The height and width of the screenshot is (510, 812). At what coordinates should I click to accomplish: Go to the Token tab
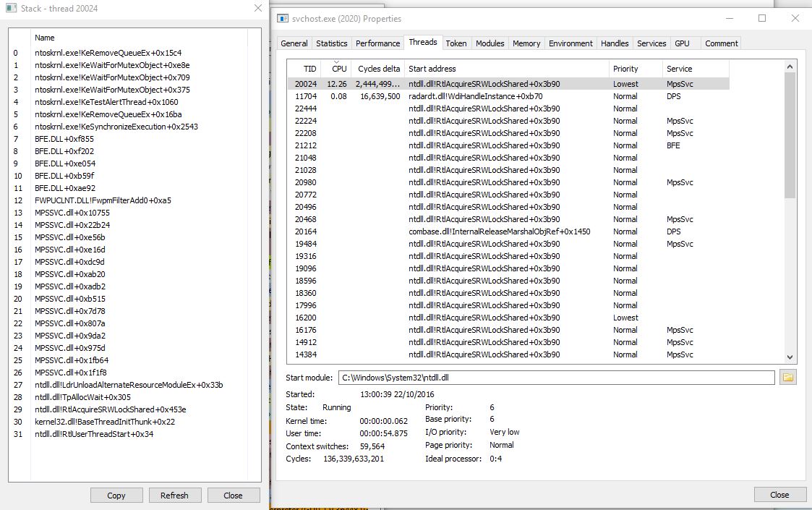pos(456,43)
